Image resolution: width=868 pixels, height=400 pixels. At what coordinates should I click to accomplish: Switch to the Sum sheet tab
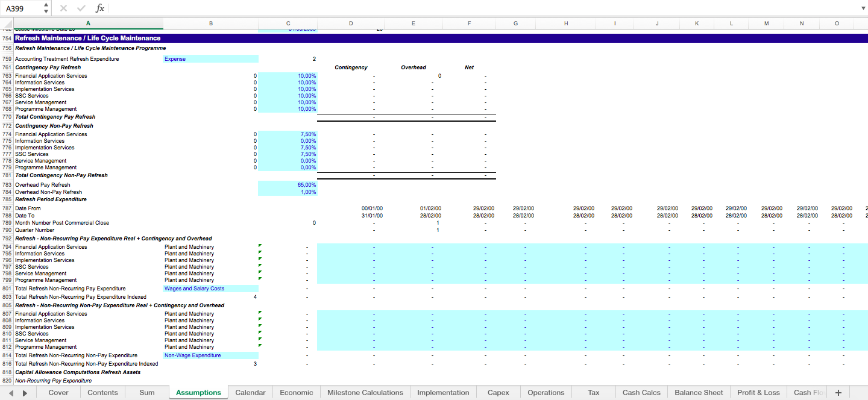[x=147, y=393]
